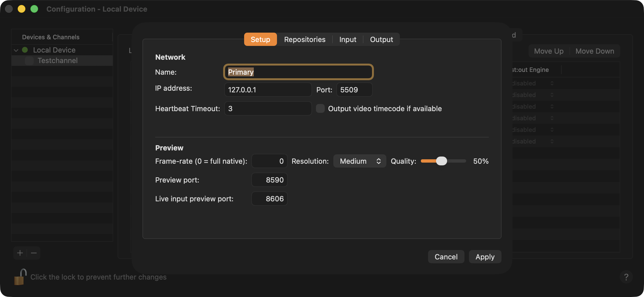
Task: Switch to the Repositories tab
Action: (x=305, y=39)
